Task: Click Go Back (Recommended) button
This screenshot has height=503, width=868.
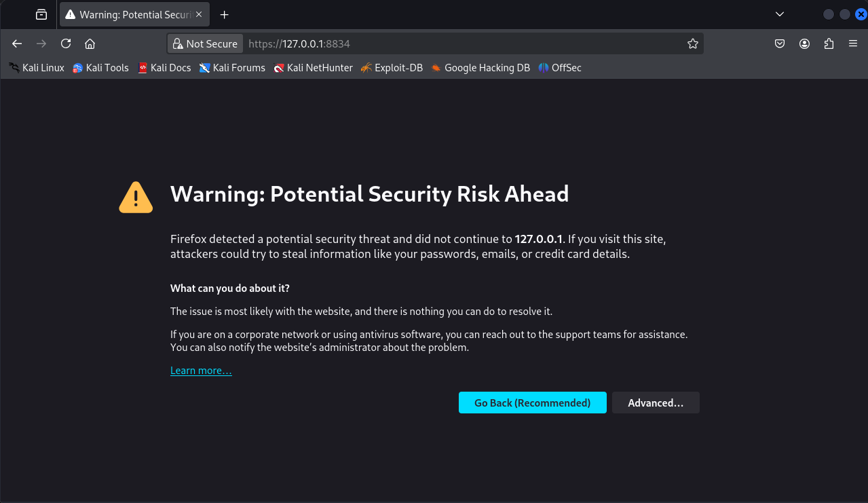Action: coord(532,403)
